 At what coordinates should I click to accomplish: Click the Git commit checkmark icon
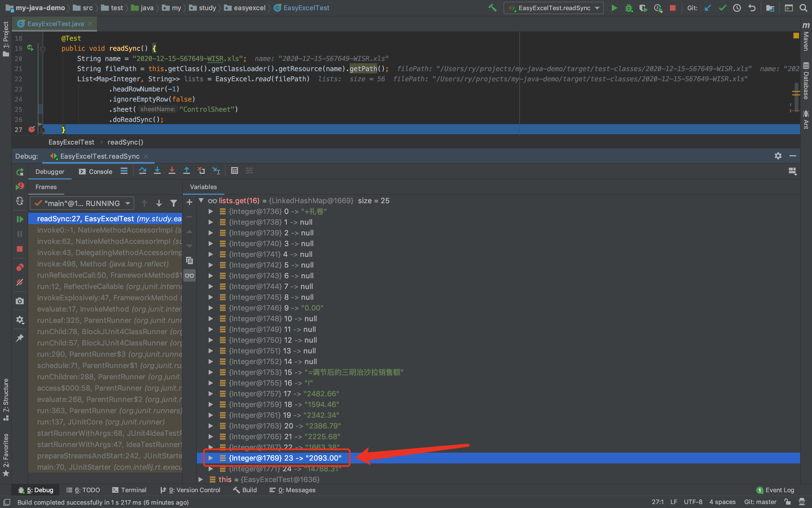coord(722,8)
